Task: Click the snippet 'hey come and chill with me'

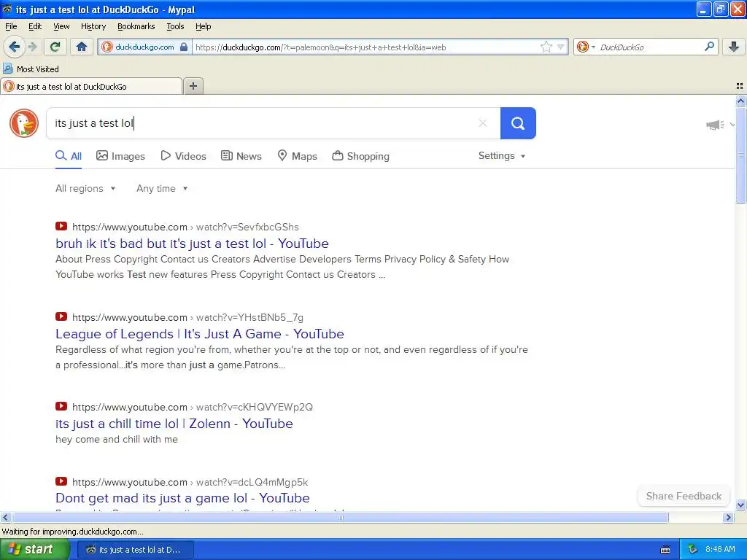Action: coord(116,440)
